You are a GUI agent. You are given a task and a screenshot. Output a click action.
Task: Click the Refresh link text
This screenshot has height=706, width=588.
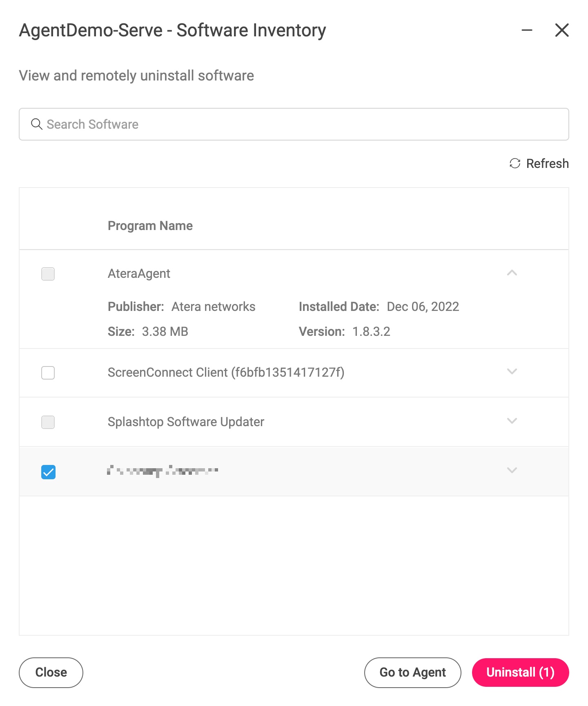[547, 163]
